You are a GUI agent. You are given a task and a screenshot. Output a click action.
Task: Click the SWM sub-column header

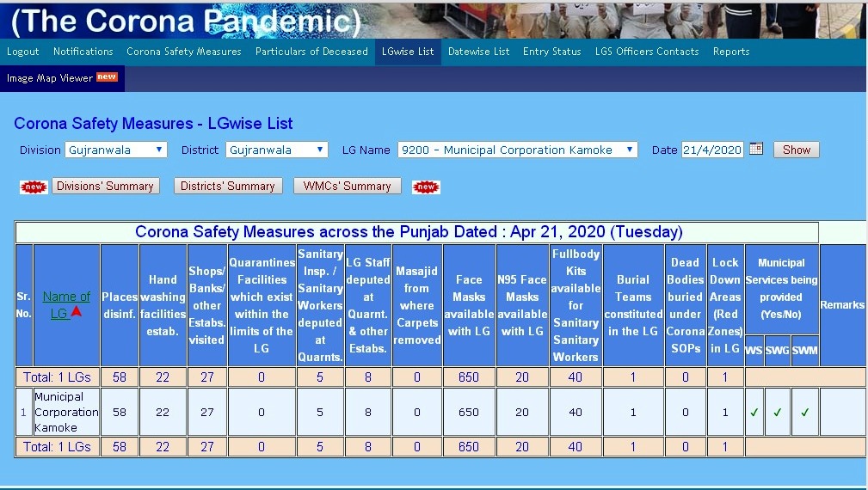805,350
